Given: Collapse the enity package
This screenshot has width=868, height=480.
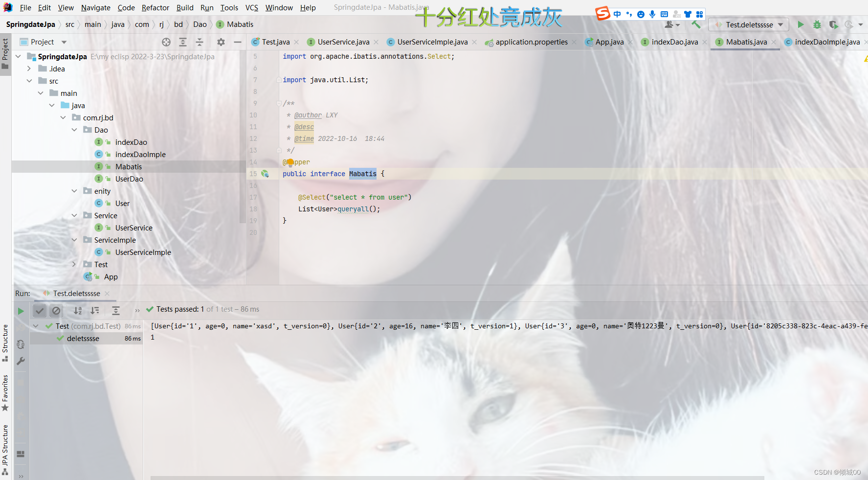Looking at the screenshot, I should 74,191.
